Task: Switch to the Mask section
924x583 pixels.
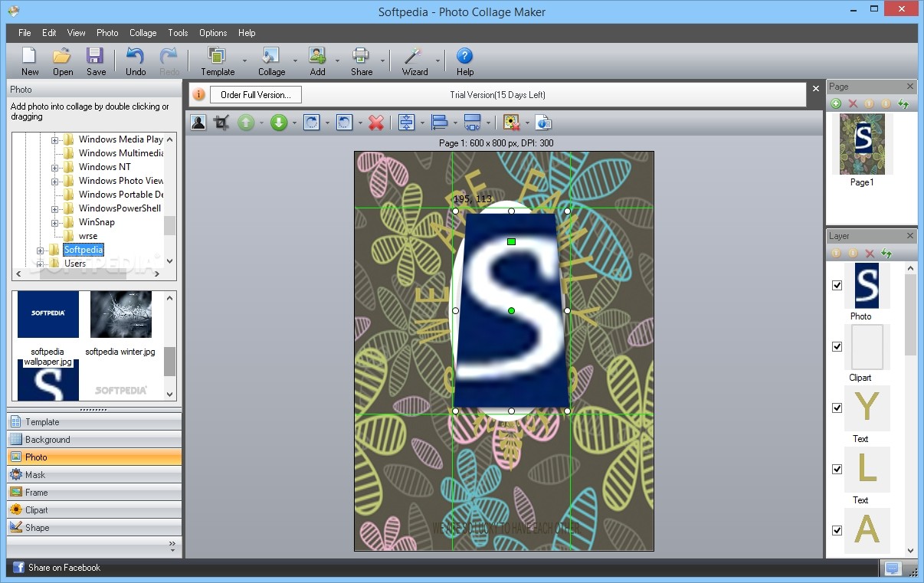Action: click(94, 475)
